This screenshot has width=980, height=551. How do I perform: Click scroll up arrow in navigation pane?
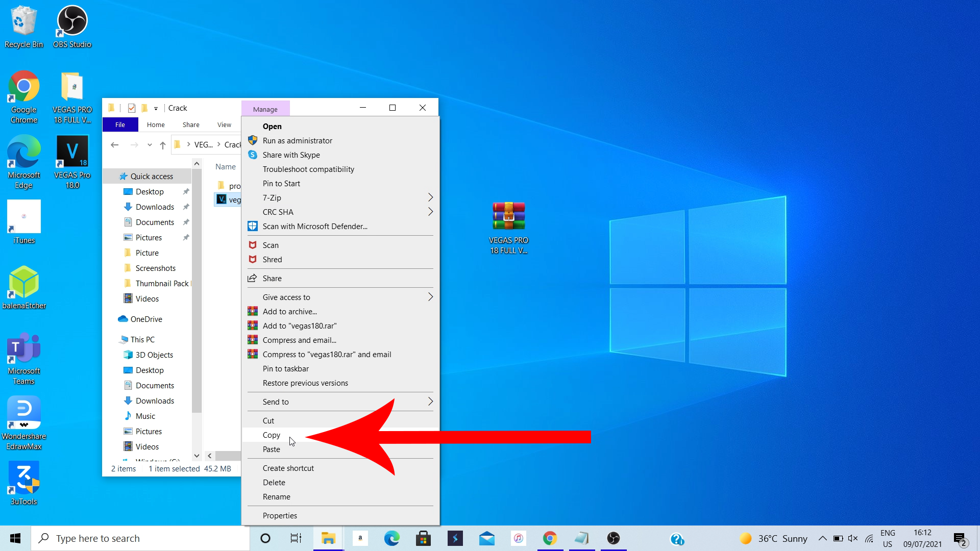point(197,164)
